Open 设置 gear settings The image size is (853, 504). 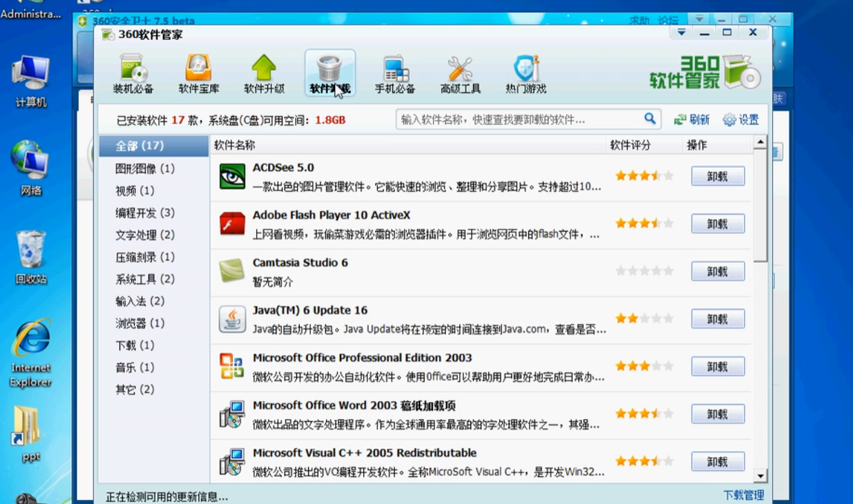point(741,119)
